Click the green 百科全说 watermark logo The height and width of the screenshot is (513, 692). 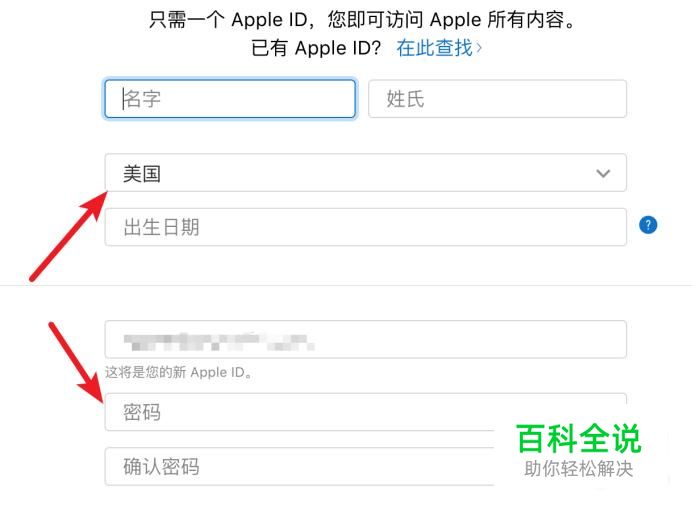(x=578, y=438)
